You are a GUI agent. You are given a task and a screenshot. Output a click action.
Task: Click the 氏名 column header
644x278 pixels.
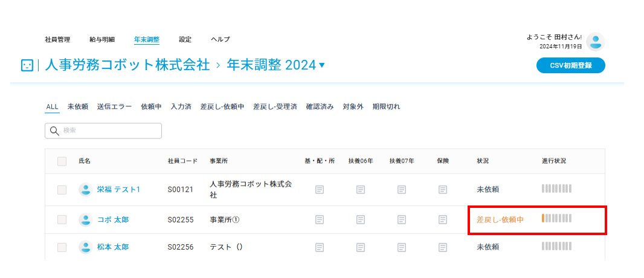(x=85, y=161)
